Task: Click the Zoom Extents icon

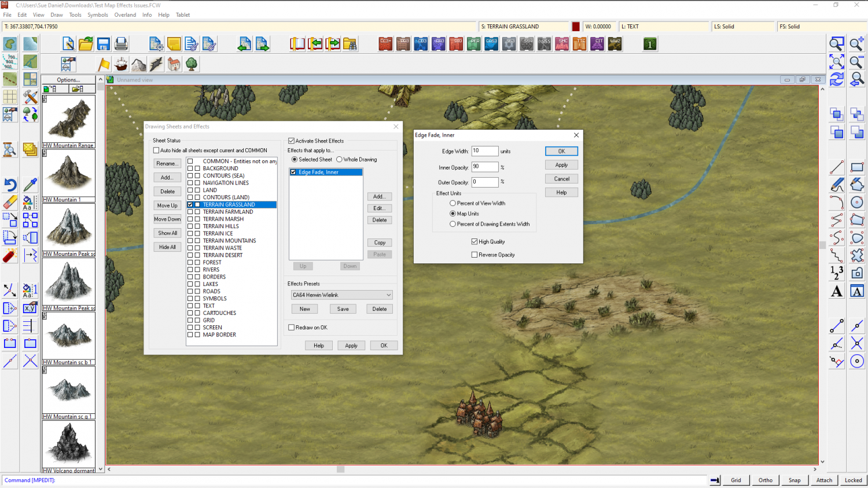Action: click(837, 61)
